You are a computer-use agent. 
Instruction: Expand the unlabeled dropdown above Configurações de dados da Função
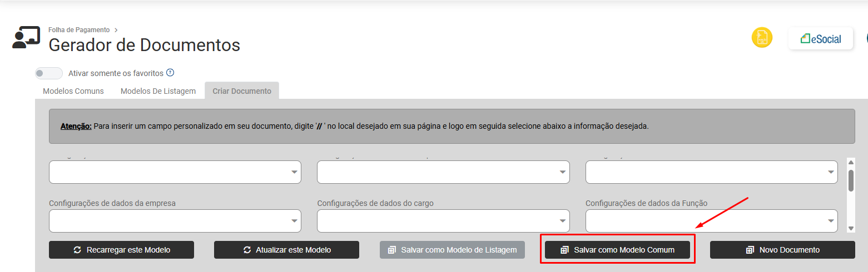711,172
